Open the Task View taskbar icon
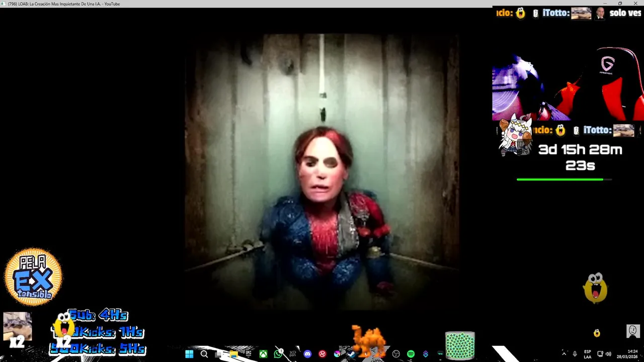 coord(218,354)
